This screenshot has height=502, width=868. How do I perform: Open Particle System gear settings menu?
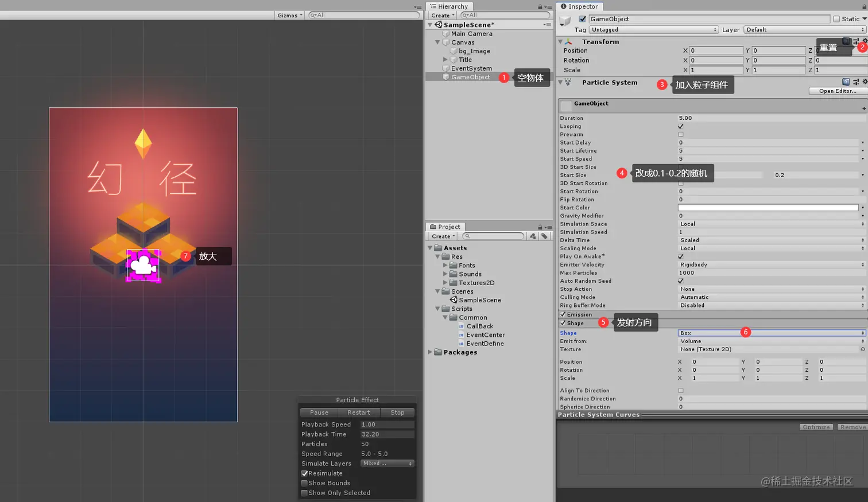(x=865, y=82)
